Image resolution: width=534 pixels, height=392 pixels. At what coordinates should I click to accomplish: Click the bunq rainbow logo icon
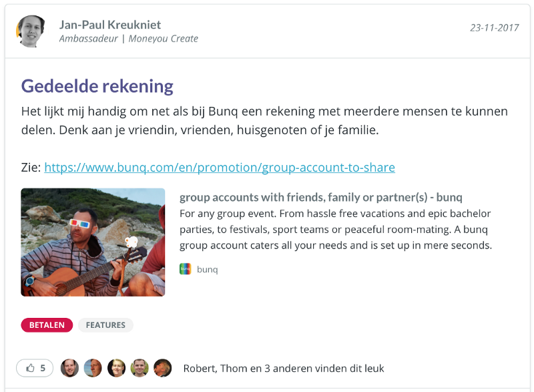click(186, 269)
